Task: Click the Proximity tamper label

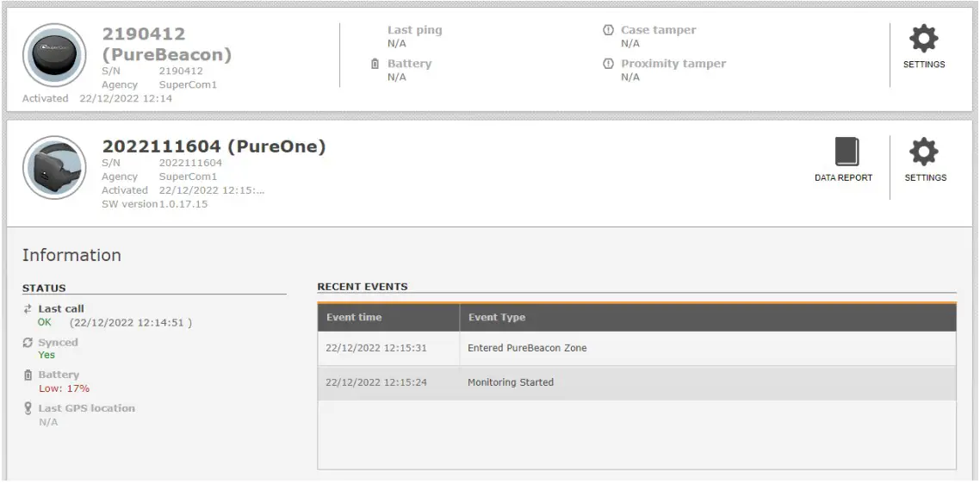Action: pyautogui.click(x=673, y=64)
